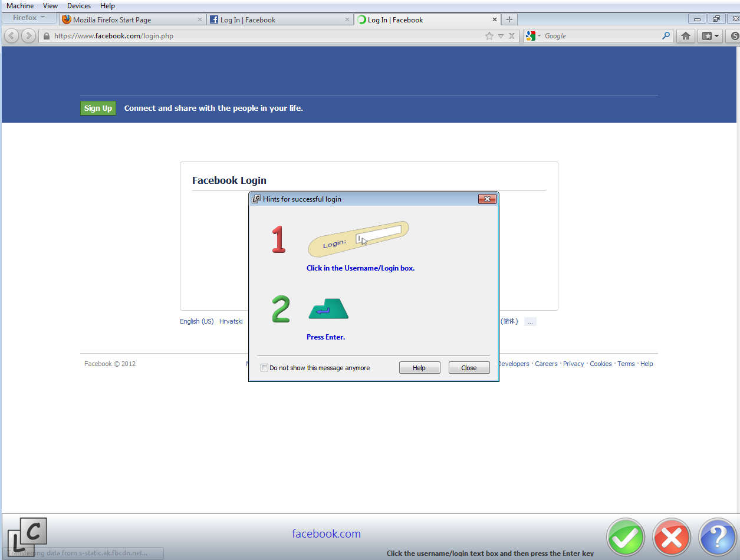740x560 pixels.
Task: Click the Login box illustration in step one
Action: [359, 239]
